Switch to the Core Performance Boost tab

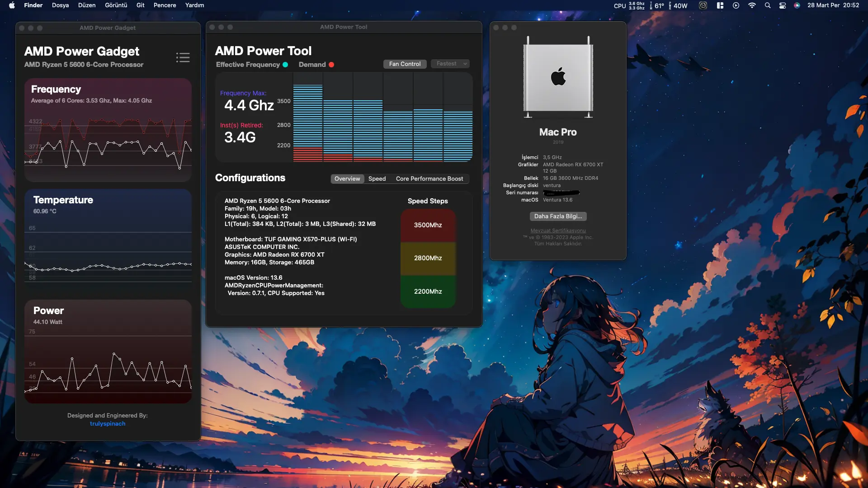point(429,178)
